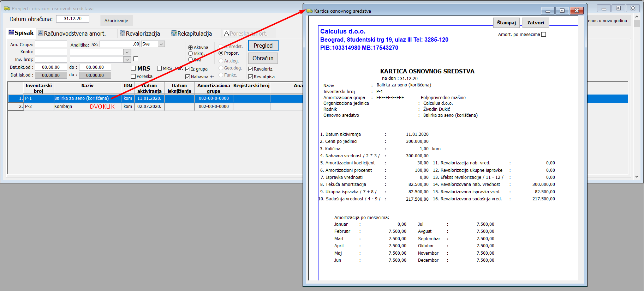
Task: Click the Spisak tab icon
Action: tap(11, 33)
